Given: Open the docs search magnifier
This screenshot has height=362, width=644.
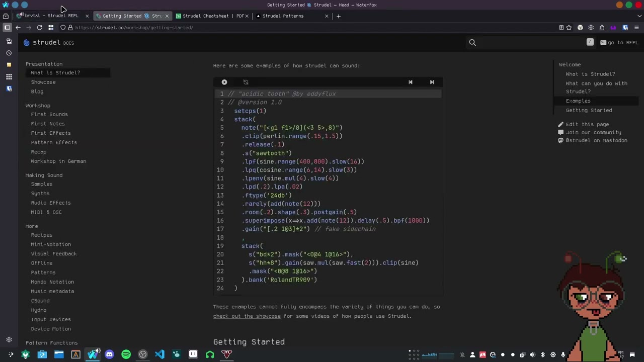Looking at the screenshot, I should [472, 43].
